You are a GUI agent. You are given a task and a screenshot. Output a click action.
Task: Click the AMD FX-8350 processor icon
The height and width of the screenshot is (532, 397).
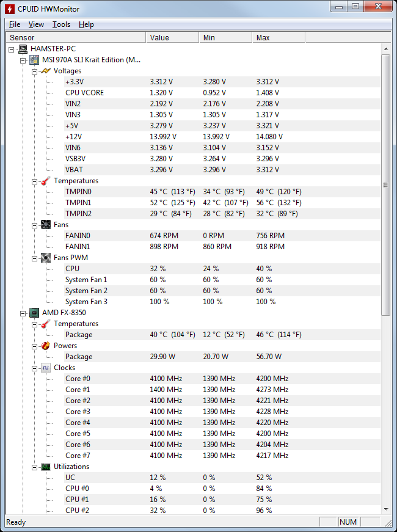tap(34, 313)
